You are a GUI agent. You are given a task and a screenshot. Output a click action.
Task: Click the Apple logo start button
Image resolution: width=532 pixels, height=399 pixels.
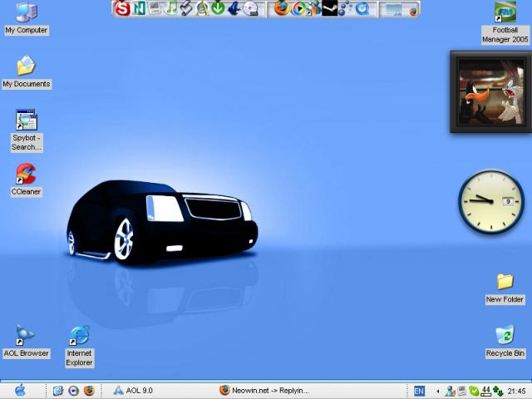pyautogui.click(x=20, y=391)
